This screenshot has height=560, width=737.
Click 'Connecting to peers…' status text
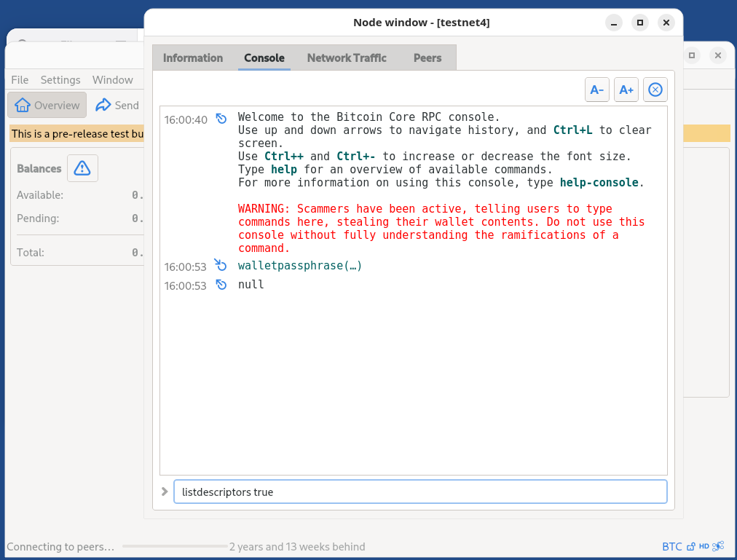(x=60, y=546)
